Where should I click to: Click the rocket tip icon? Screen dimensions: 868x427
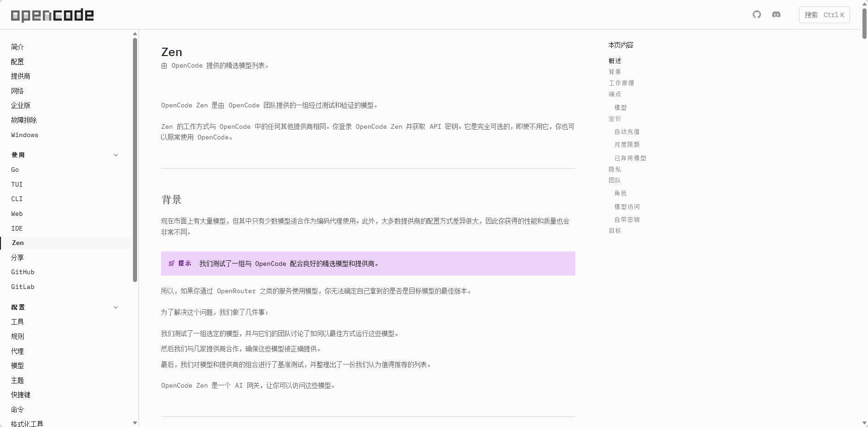point(171,264)
